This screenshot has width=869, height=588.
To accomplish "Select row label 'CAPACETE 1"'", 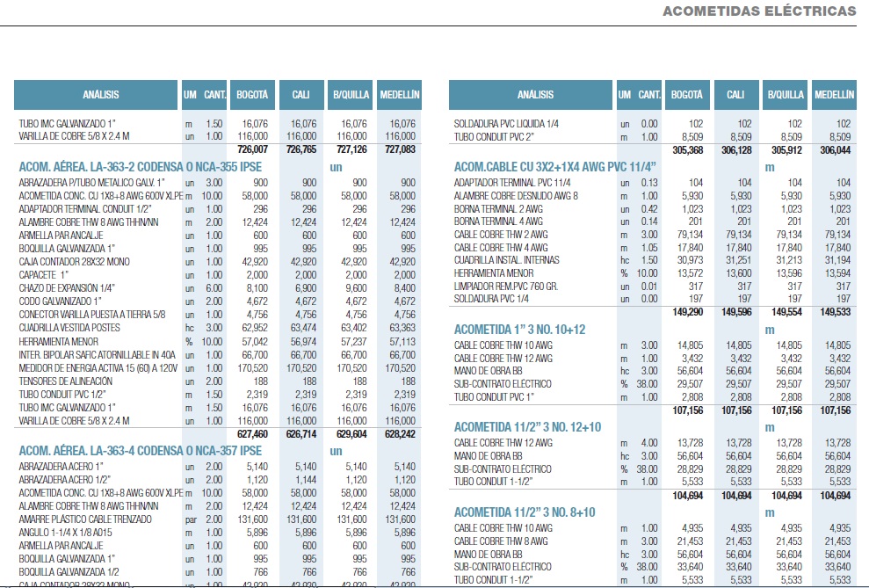I will (44, 275).
